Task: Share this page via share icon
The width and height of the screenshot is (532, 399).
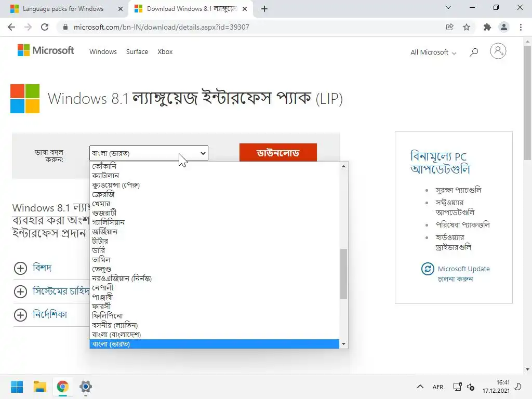Action: pyautogui.click(x=449, y=27)
